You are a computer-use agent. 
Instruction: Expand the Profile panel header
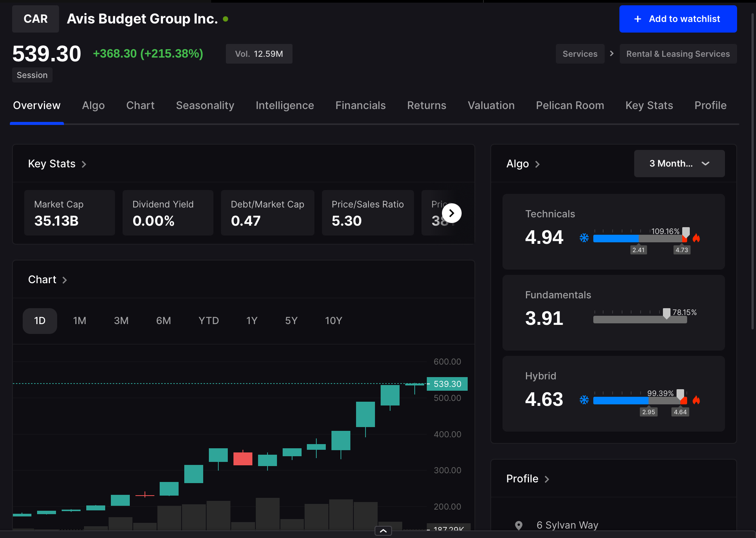(x=527, y=479)
